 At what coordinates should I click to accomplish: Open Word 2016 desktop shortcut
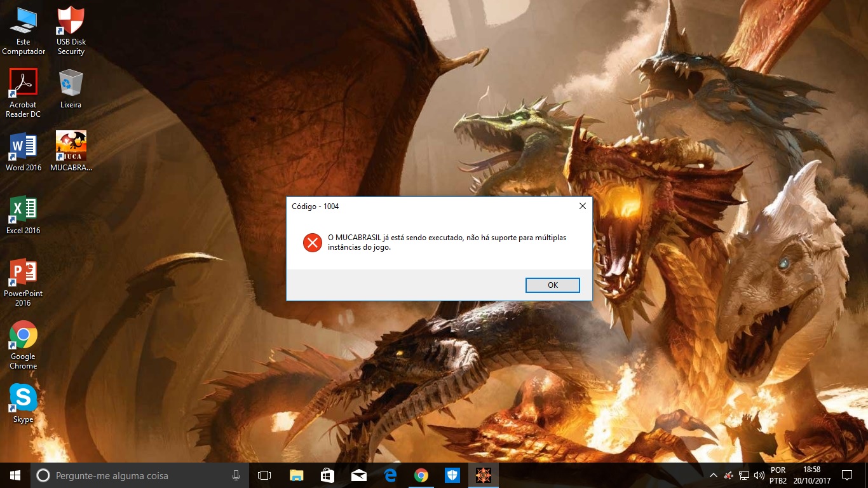(24, 147)
